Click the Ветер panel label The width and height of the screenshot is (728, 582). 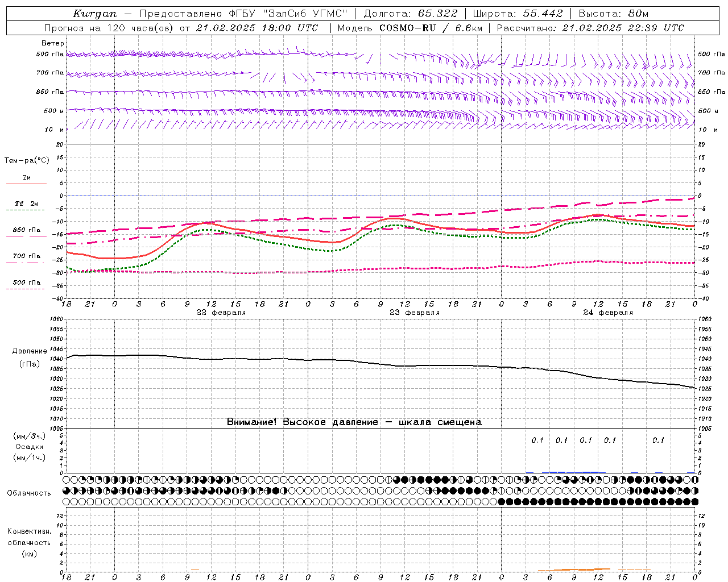coord(53,43)
